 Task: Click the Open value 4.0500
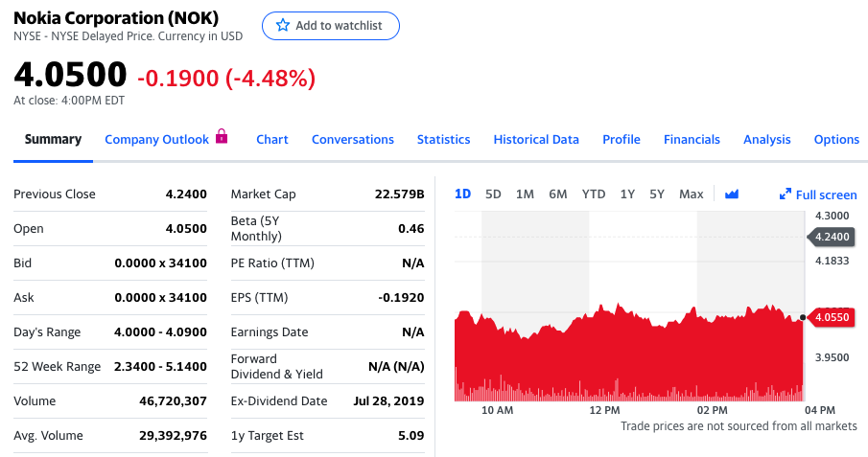click(x=186, y=228)
